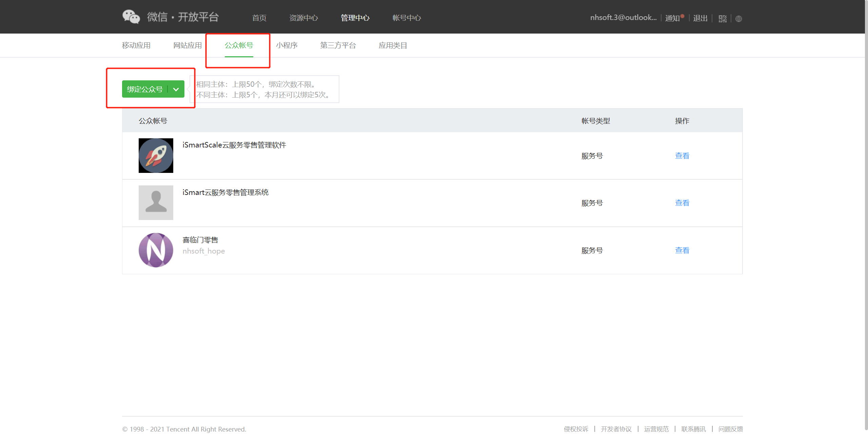
Task: Switch to the 移动应用 tab
Action: 136,45
